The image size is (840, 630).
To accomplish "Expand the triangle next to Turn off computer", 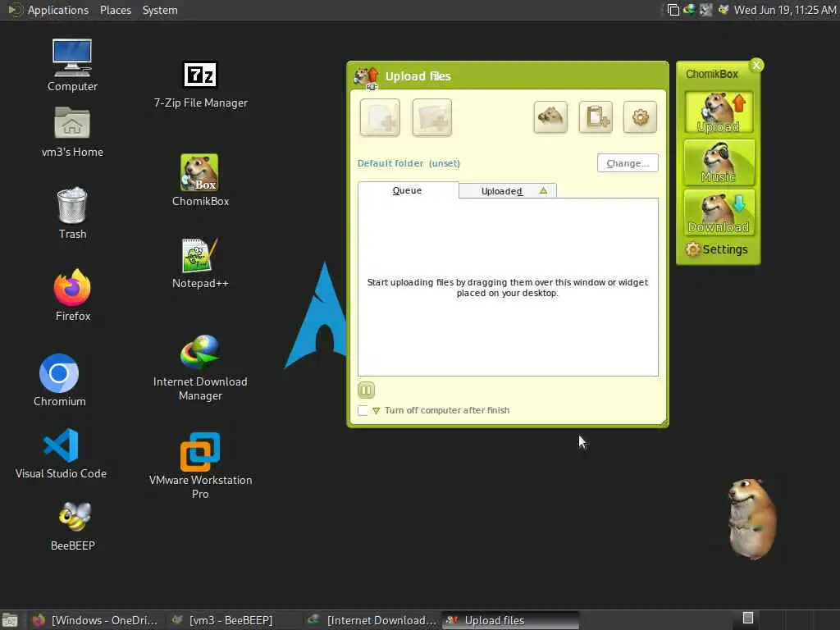I will (x=376, y=411).
